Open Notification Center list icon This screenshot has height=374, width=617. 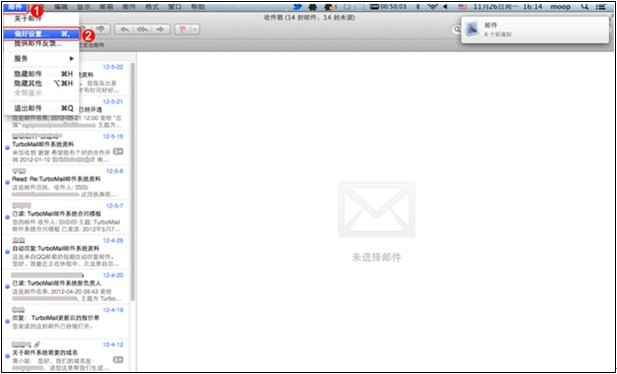click(601, 7)
